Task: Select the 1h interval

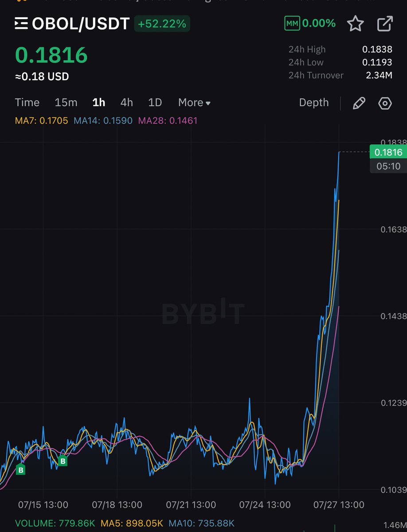Action: (99, 102)
